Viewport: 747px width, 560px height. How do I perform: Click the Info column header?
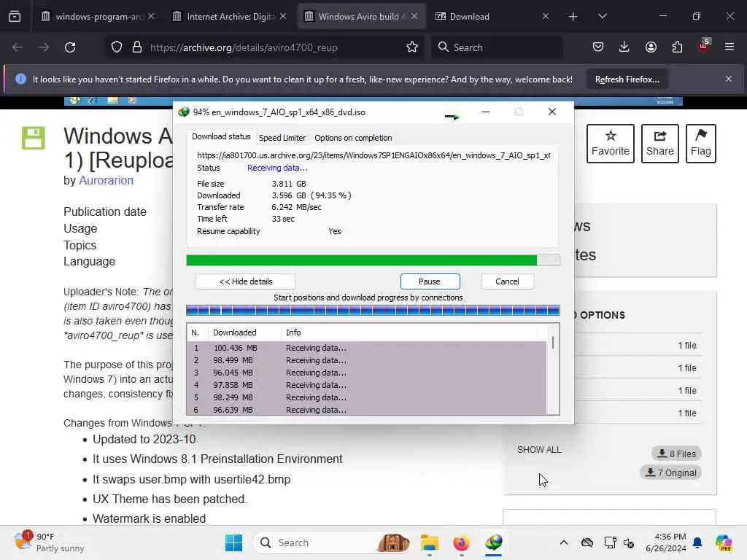pyautogui.click(x=410, y=332)
